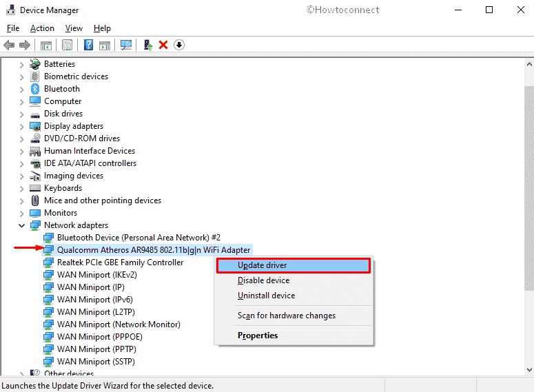Select Realtek PCIe GBE Family Controller

(x=120, y=262)
